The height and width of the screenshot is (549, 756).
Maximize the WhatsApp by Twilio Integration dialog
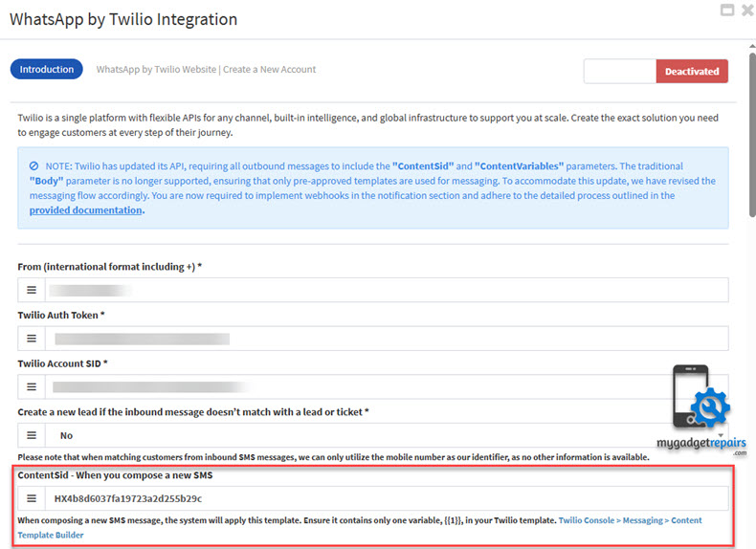[x=728, y=11]
